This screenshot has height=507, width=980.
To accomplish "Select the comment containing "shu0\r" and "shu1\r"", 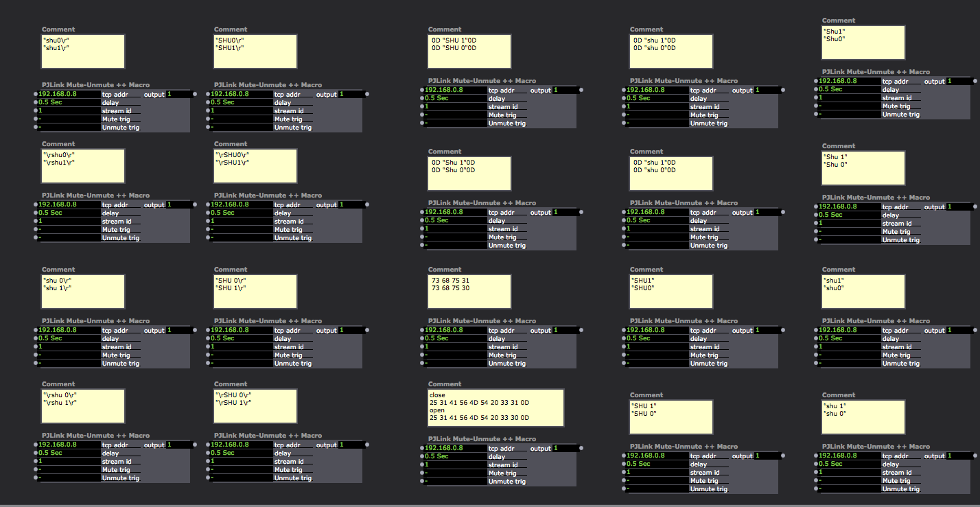I will 84,51.
